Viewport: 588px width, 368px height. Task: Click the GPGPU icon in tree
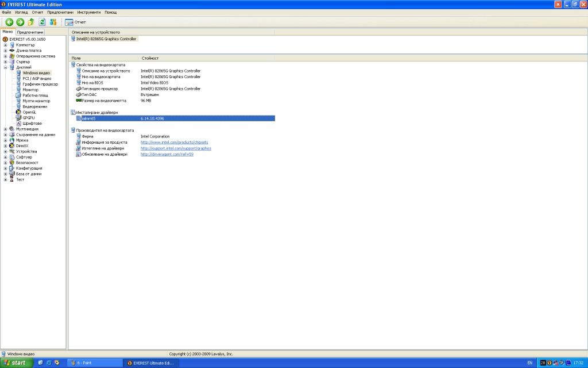click(18, 118)
